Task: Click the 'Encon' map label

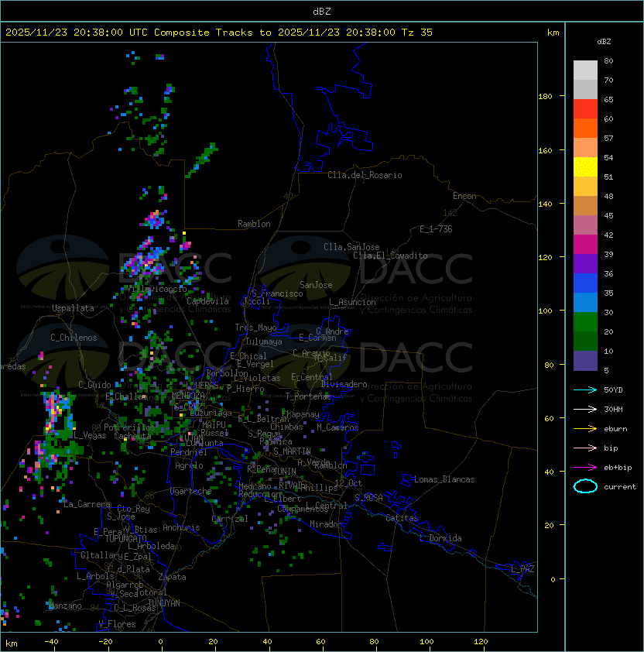Action: click(x=464, y=196)
